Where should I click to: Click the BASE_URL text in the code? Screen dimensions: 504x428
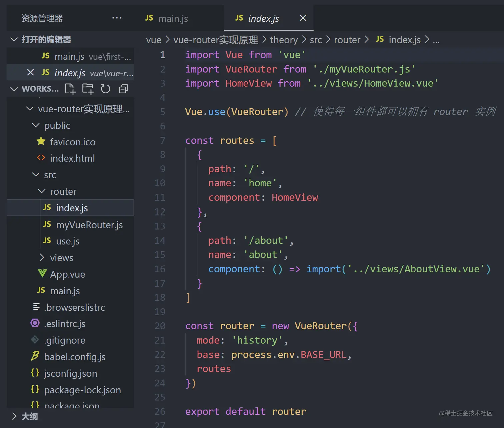click(324, 354)
